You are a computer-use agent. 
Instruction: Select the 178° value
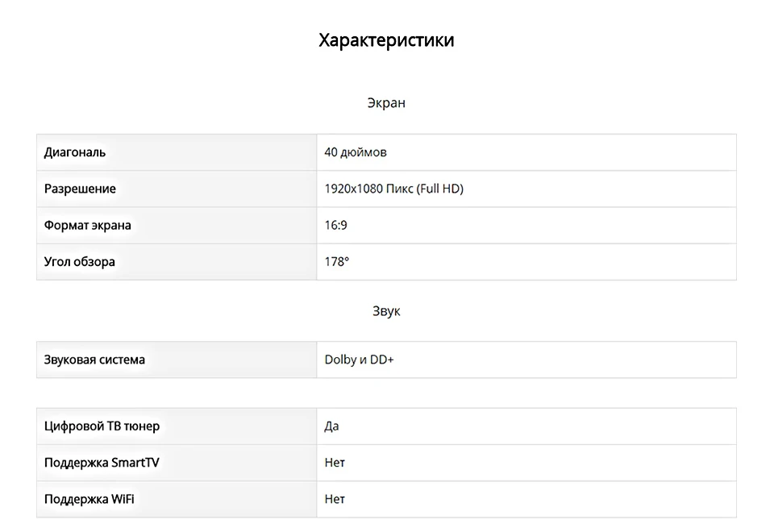(337, 261)
